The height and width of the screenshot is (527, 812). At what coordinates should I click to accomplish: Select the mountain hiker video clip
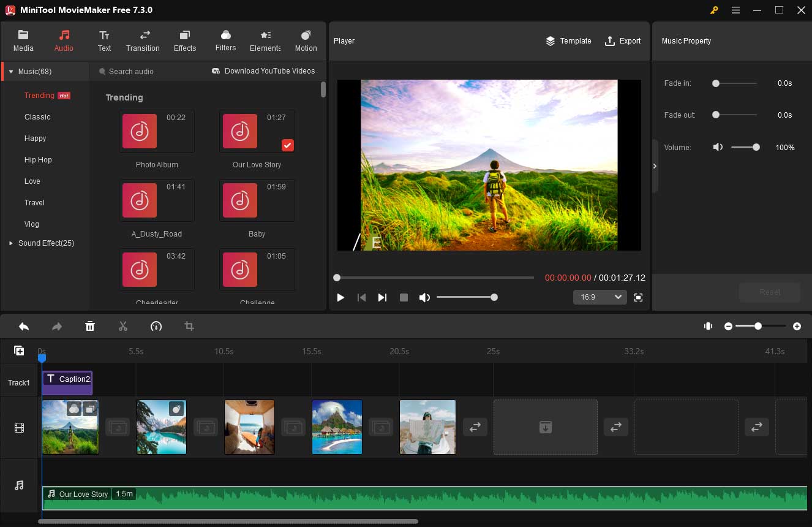[70, 427]
